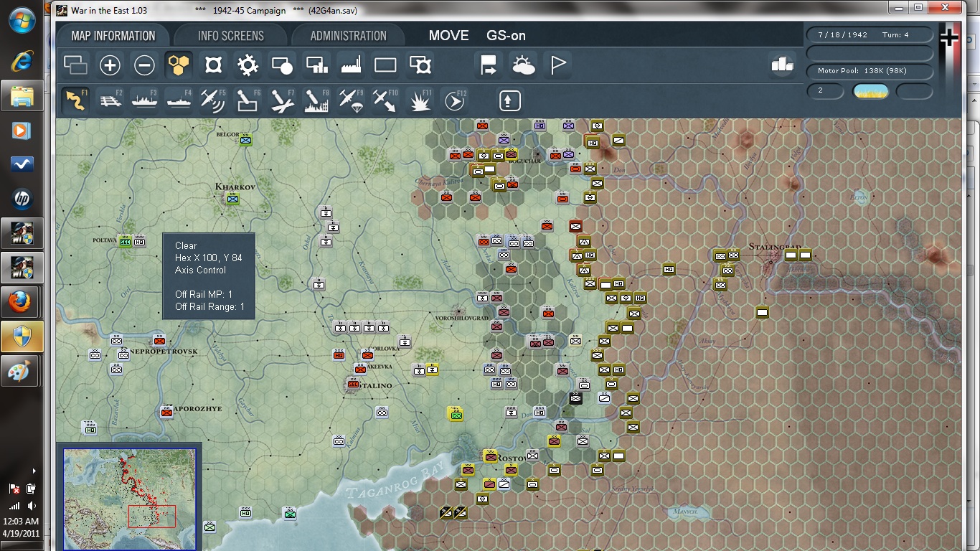Click the HP taskbar icon
This screenshot has height=551, width=980.
22,199
